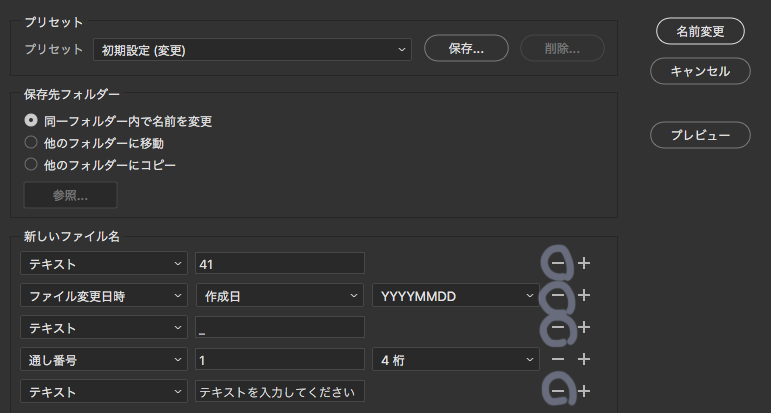Add a row after the underscore text row
This screenshot has width=771, height=413.
pyautogui.click(x=584, y=327)
